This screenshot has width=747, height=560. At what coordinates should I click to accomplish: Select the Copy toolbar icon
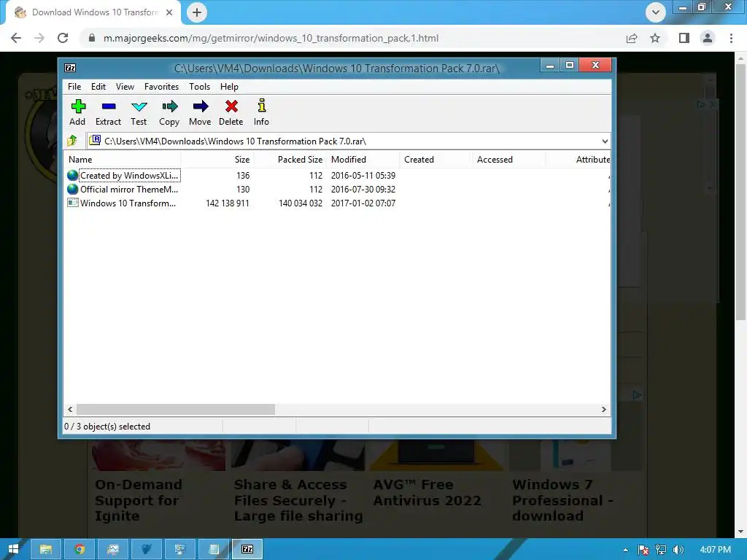pos(169,112)
